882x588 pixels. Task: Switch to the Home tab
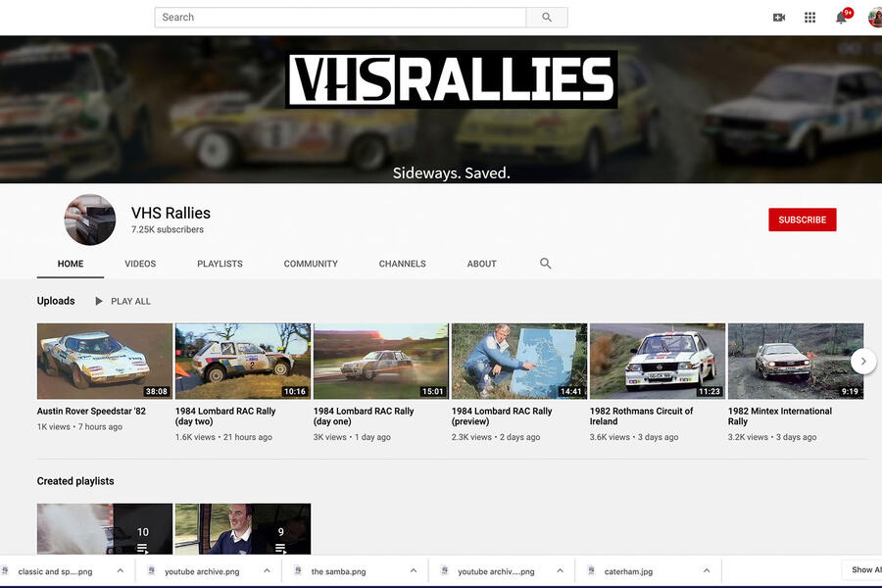pos(71,264)
